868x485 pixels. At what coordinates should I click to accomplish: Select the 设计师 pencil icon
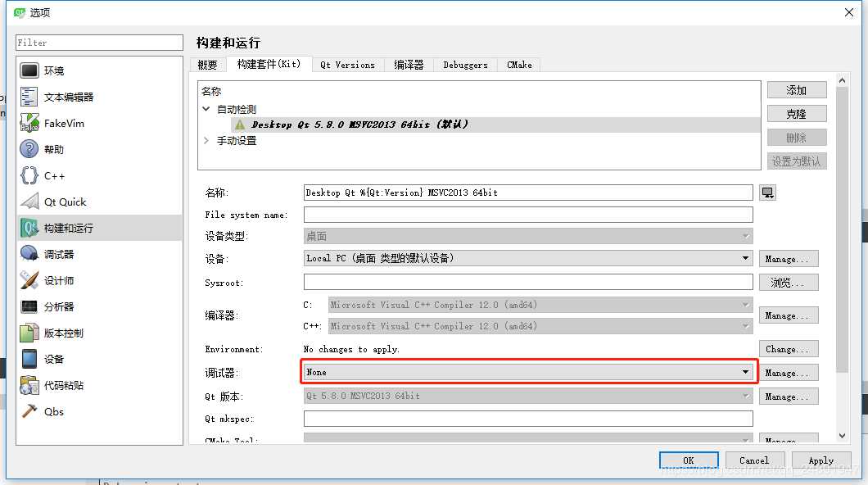[29, 280]
